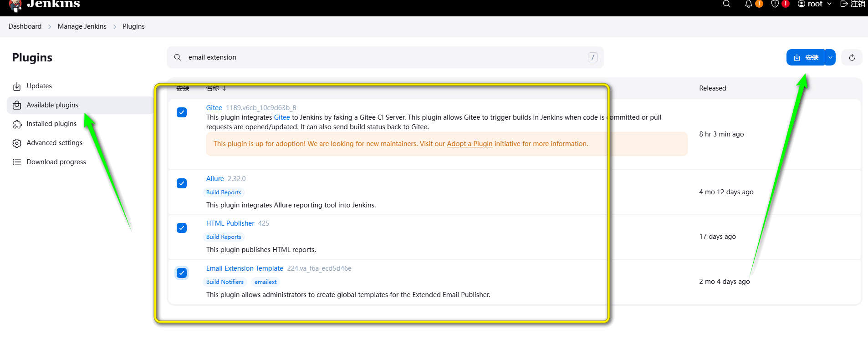The height and width of the screenshot is (343, 868).
Task: Open the search magnifier in header
Action: click(x=727, y=4)
